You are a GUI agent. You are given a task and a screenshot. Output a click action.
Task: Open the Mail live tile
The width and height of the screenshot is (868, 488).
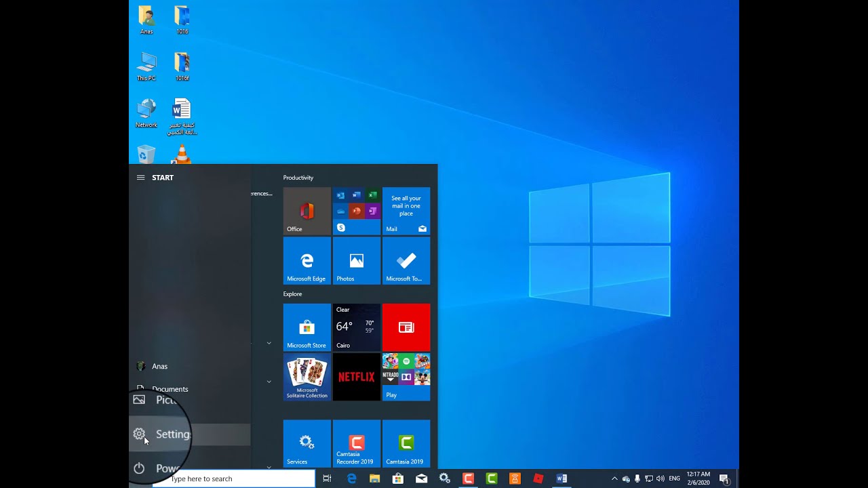click(x=406, y=211)
